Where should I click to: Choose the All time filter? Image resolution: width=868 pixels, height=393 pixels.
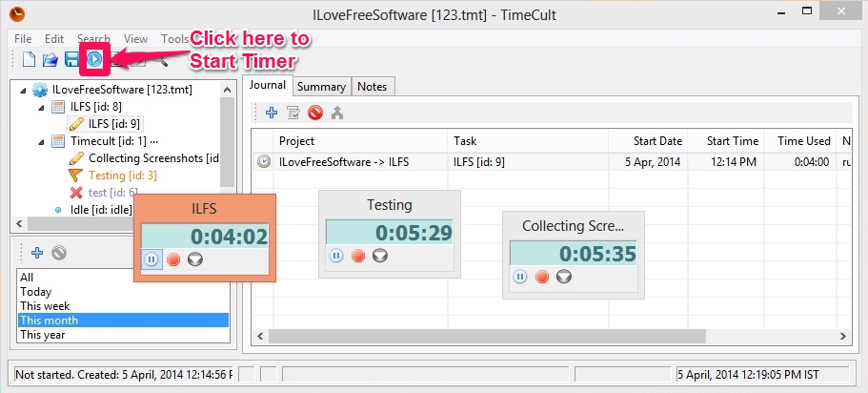(122, 278)
